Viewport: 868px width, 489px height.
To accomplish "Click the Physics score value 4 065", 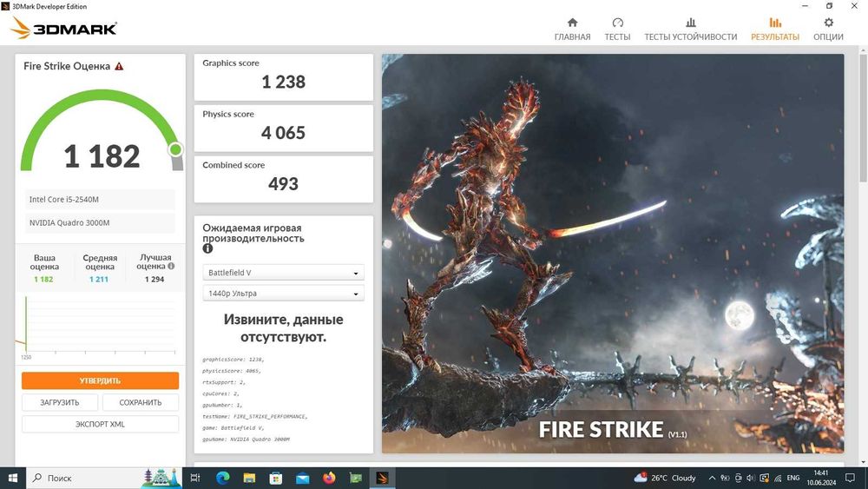I will point(284,133).
